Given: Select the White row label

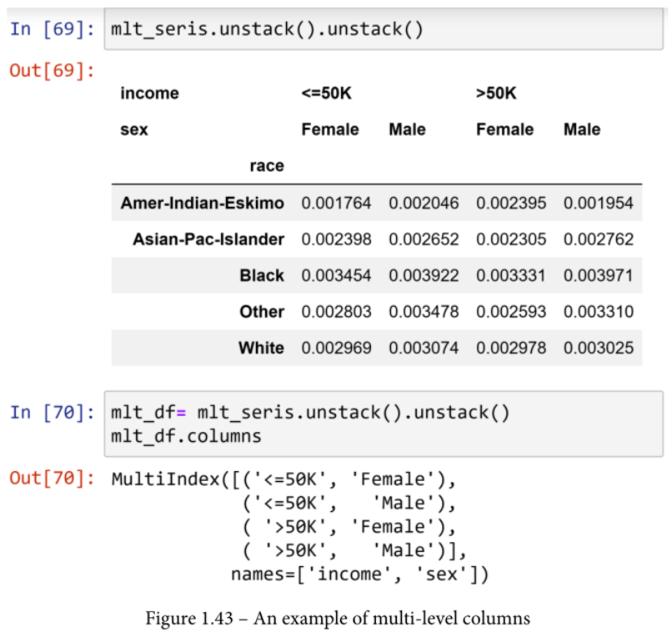Looking at the screenshot, I should point(261,348).
